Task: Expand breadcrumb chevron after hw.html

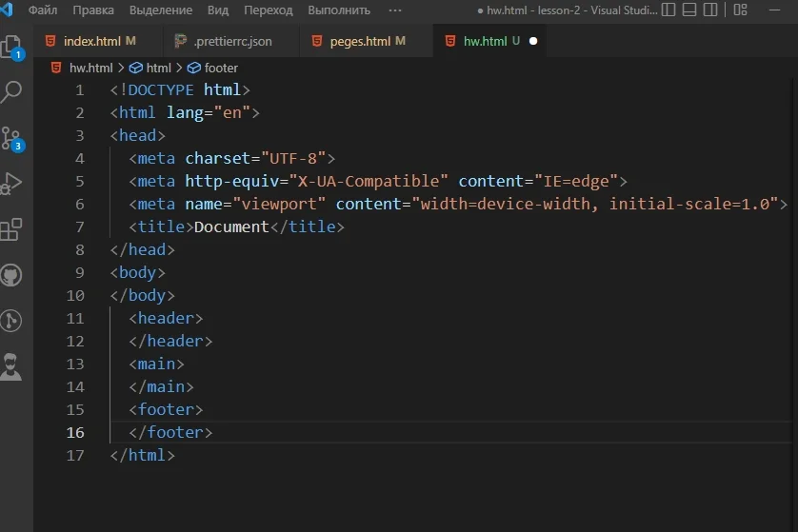Action: (x=121, y=68)
